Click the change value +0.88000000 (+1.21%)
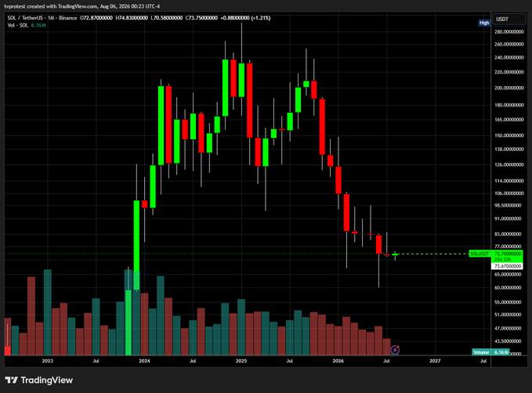This screenshot has width=532, height=393. pyautogui.click(x=245, y=18)
